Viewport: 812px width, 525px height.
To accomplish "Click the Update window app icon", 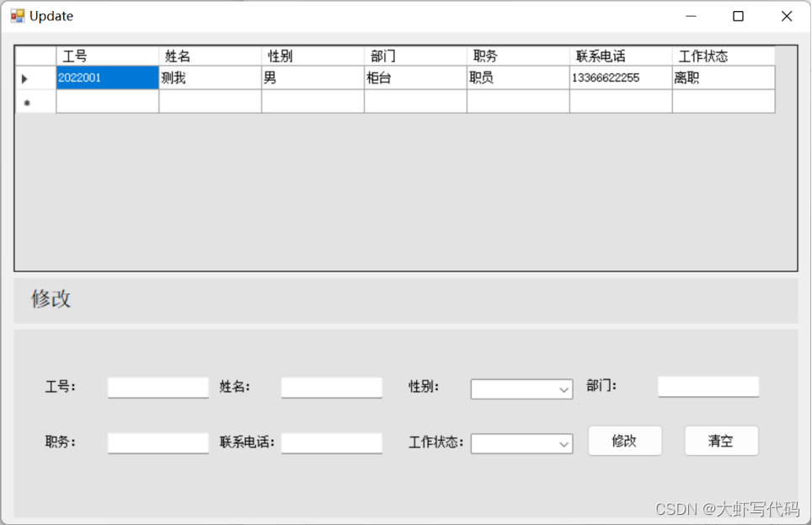I will [x=17, y=16].
